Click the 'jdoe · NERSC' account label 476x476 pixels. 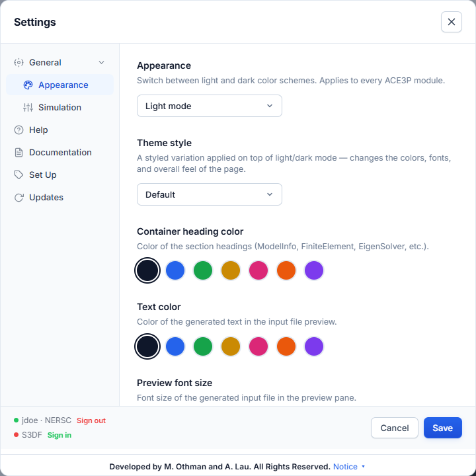46,420
